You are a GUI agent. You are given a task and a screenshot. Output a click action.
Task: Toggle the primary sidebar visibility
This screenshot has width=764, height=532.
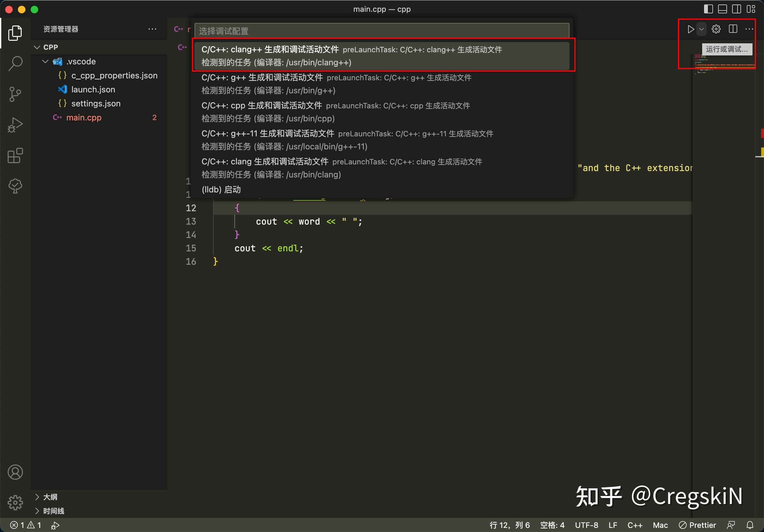tap(708, 9)
